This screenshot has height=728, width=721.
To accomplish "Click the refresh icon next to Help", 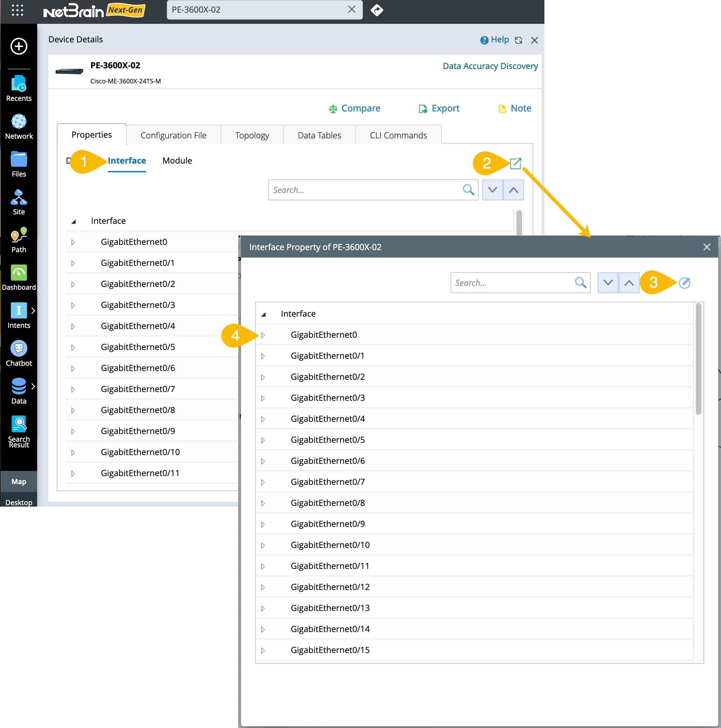I will pyautogui.click(x=519, y=40).
